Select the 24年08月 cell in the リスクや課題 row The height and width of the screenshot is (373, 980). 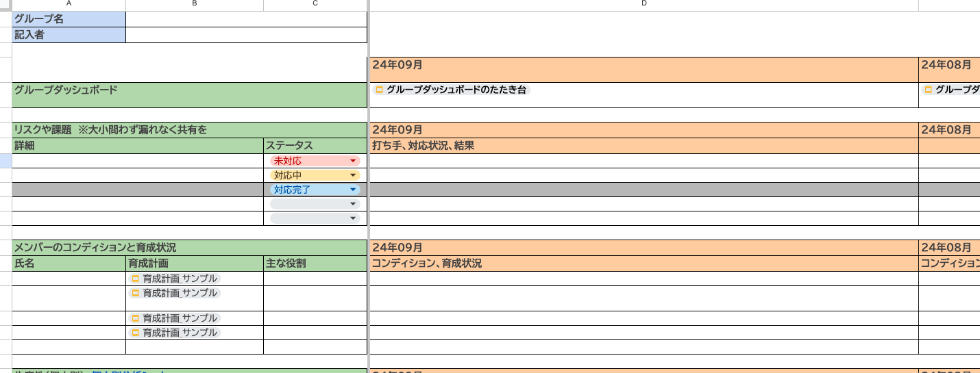pos(949,130)
